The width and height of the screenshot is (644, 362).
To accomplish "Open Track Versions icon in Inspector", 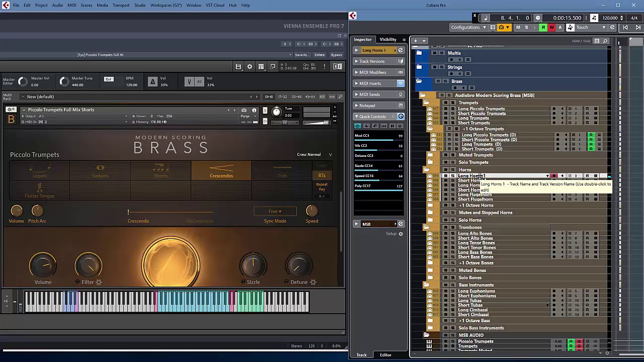I will [400, 61].
